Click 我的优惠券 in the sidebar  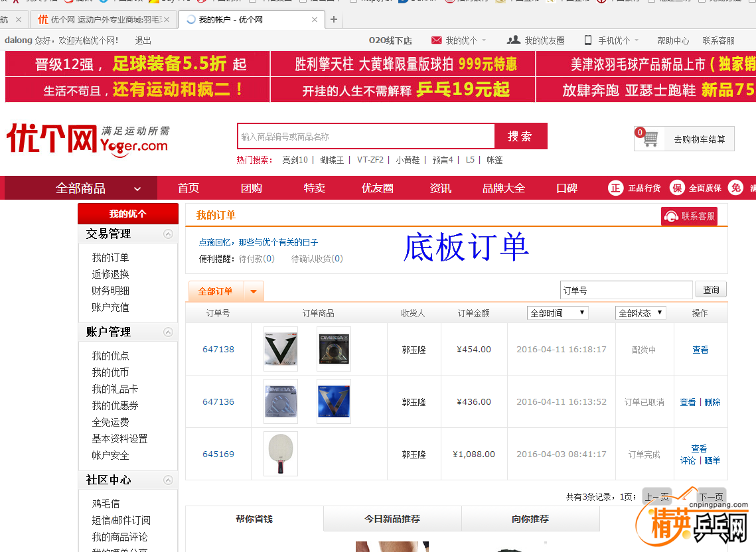point(115,406)
